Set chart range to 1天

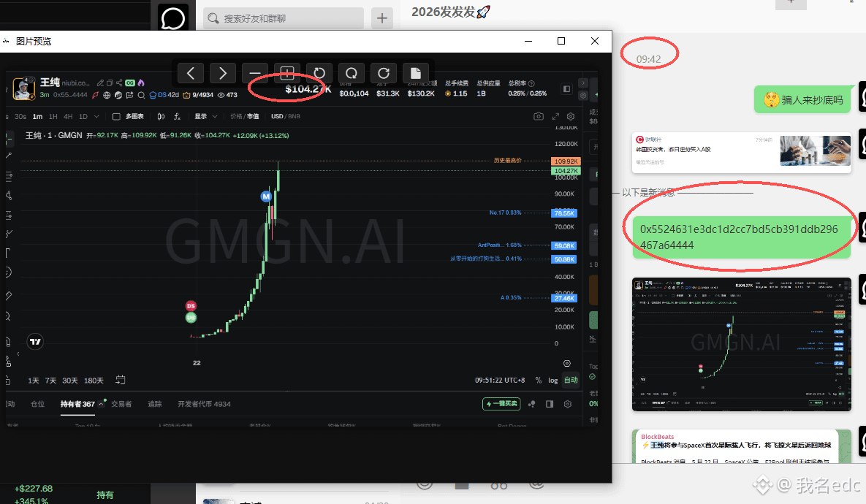34,381
